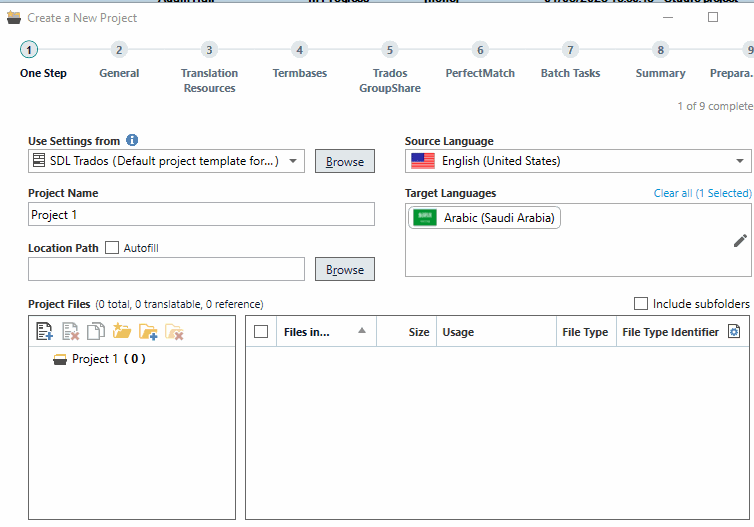The width and height of the screenshot is (754, 527).
Task: Select the Arabic (Saudi Arabia) language chip
Action: 484,218
